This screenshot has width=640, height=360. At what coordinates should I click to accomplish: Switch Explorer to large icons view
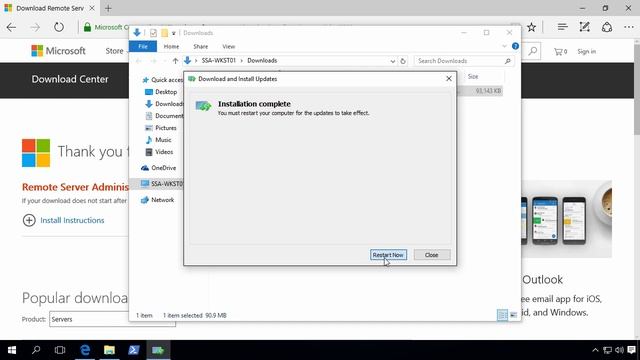[513, 315]
